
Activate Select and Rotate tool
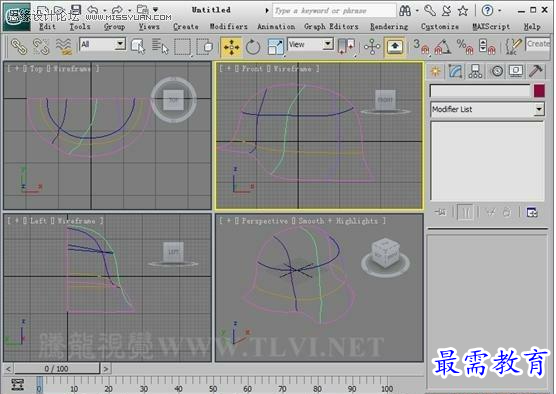click(253, 46)
